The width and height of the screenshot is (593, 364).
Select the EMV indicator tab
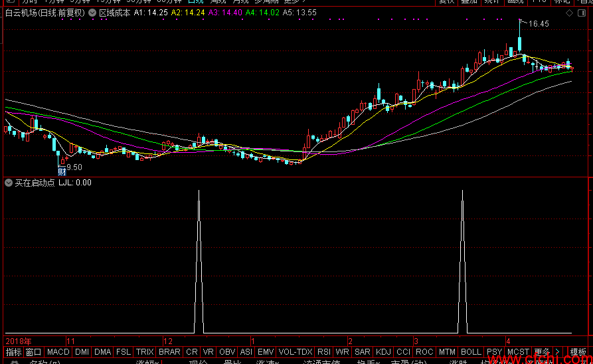coord(266,352)
